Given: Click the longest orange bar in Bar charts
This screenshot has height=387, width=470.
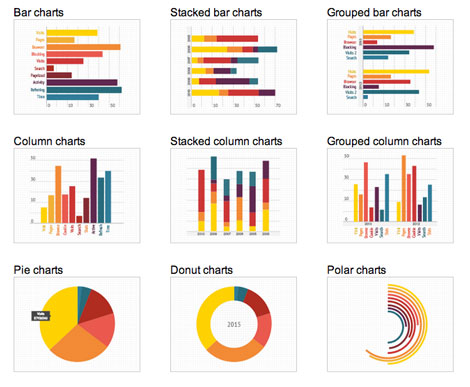Looking at the screenshot, I should 83,47.
